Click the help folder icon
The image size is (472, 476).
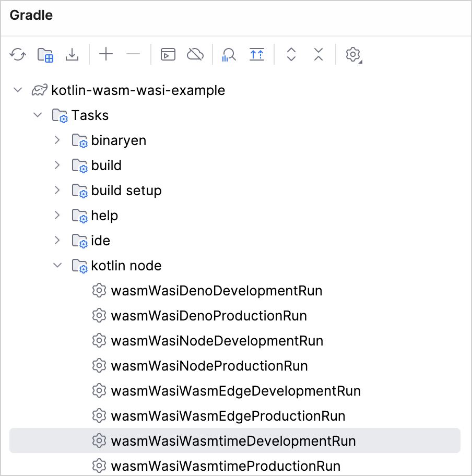[79, 216]
